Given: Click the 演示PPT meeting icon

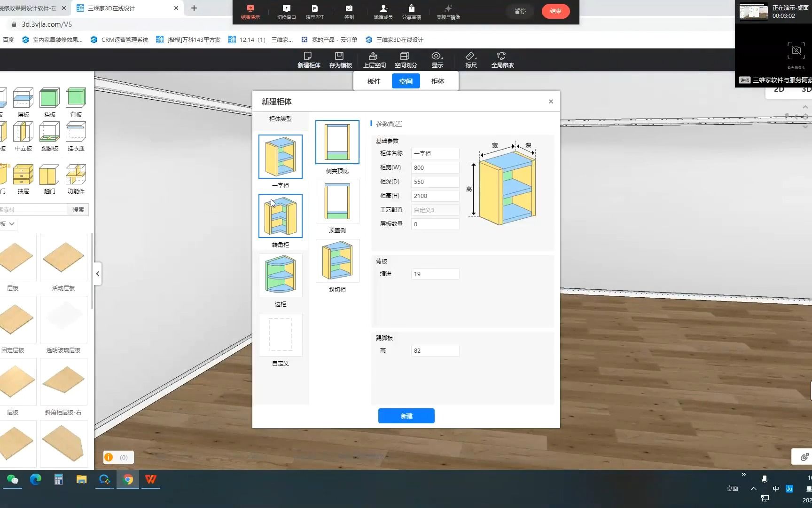Looking at the screenshot, I should coord(315,11).
